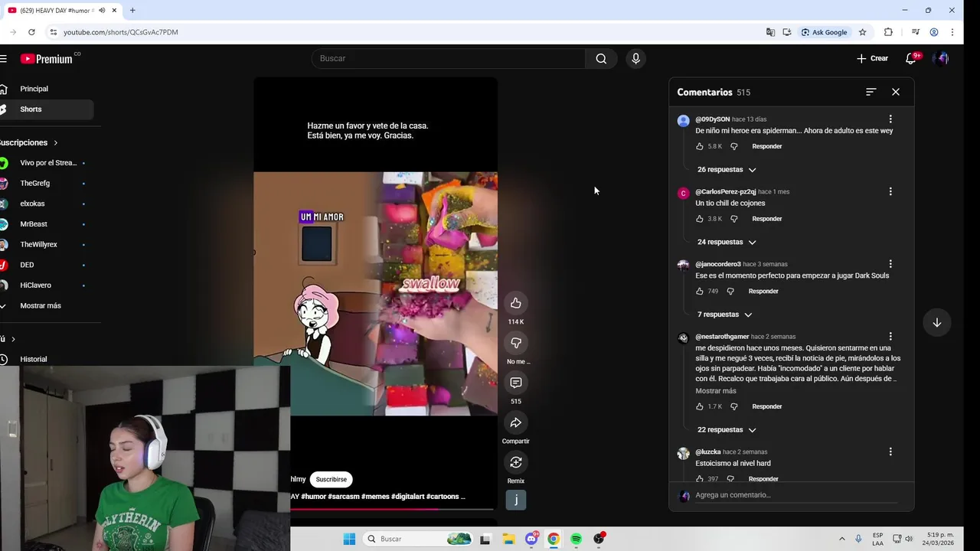Like the @09DySON comment

700,146
